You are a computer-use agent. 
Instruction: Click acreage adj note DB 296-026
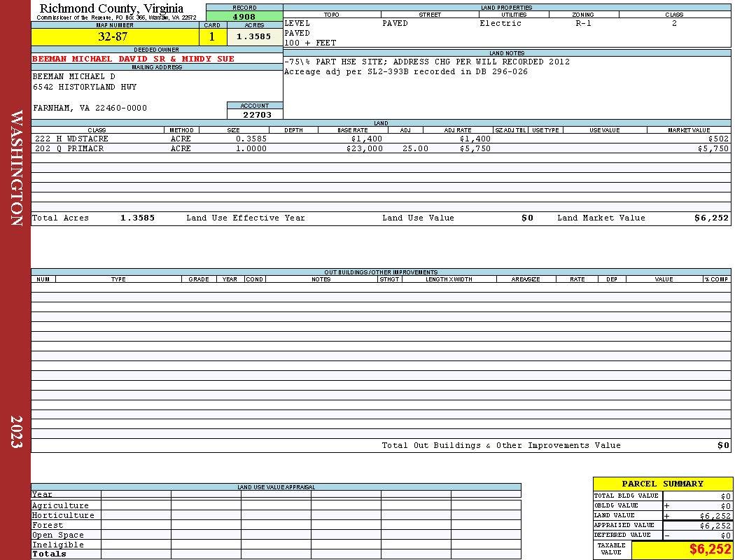tap(406, 71)
